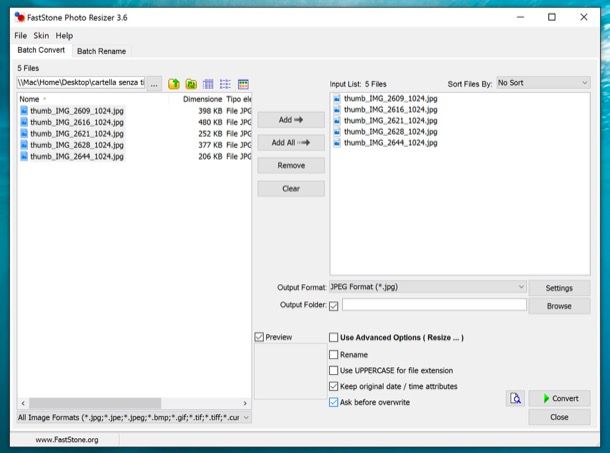Switch to the Batch Rename tab
Viewport: 610px width, 453px height.
click(x=102, y=51)
